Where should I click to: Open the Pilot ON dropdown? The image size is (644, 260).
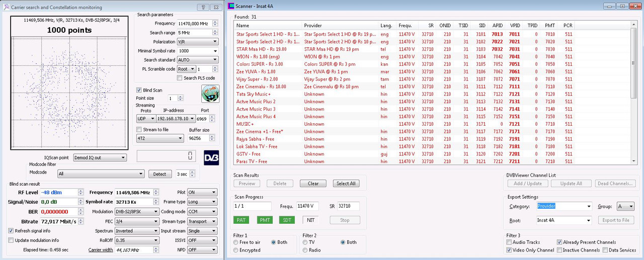[x=202, y=193]
